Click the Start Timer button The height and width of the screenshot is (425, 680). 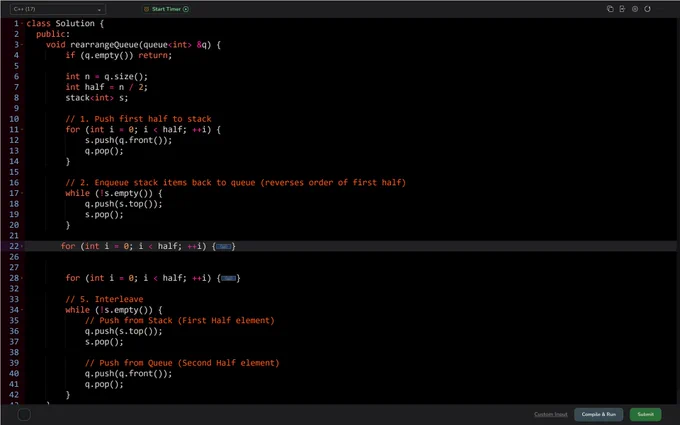tap(166, 9)
